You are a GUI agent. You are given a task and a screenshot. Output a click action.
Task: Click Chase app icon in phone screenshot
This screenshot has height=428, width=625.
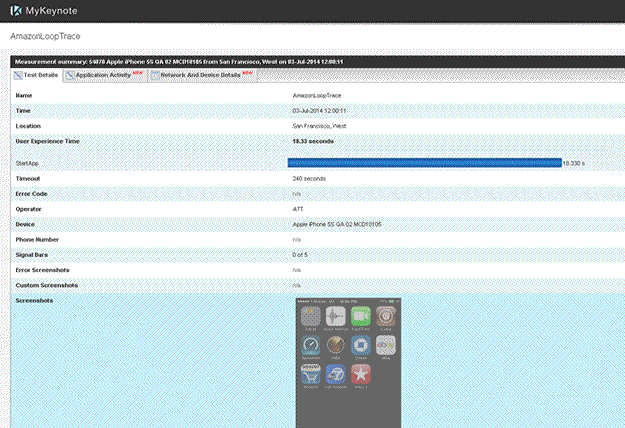[361, 345]
